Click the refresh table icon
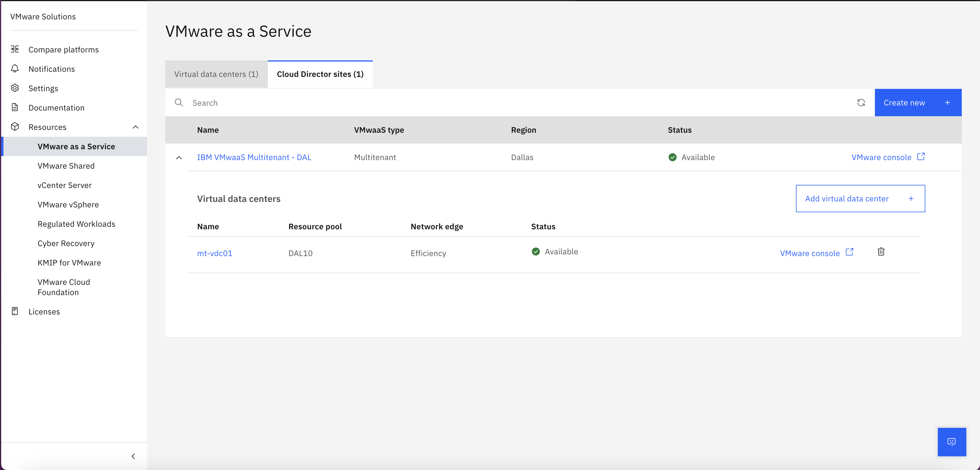 pos(861,103)
